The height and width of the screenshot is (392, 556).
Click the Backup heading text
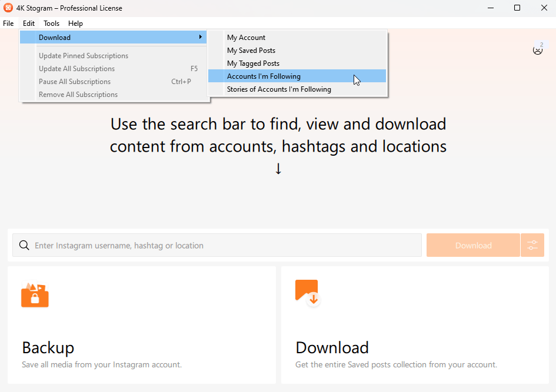click(48, 348)
